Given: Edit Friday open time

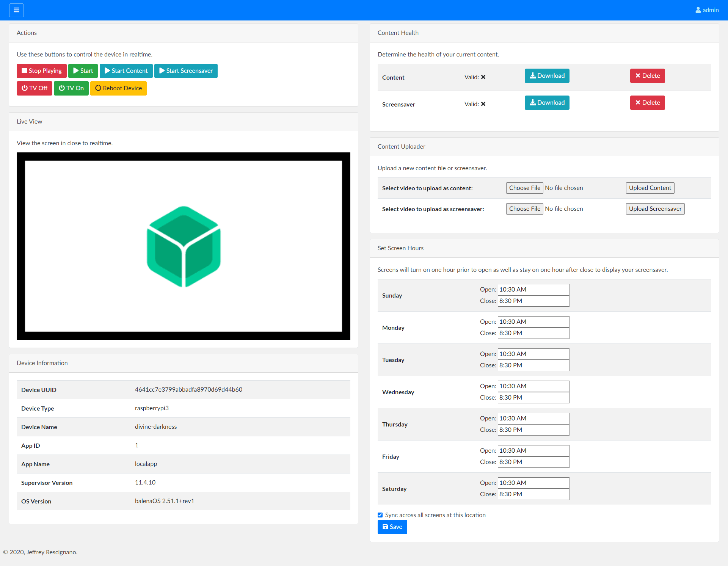Looking at the screenshot, I should (534, 451).
